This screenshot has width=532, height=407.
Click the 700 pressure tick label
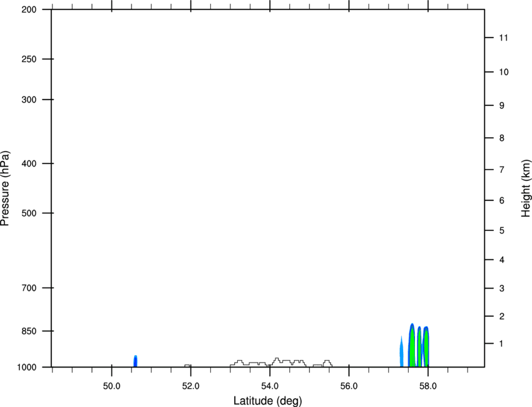pos(29,288)
